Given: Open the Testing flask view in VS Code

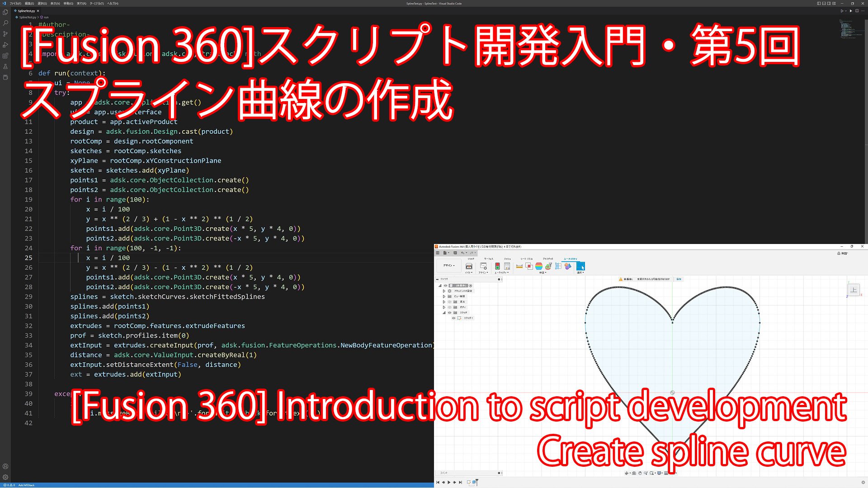Looking at the screenshot, I should (5, 66).
